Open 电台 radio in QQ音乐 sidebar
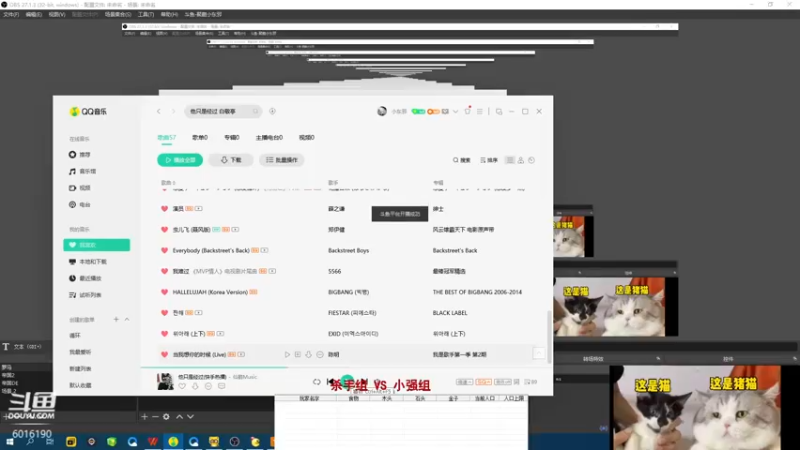The width and height of the screenshot is (800, 450). [80, 205]
